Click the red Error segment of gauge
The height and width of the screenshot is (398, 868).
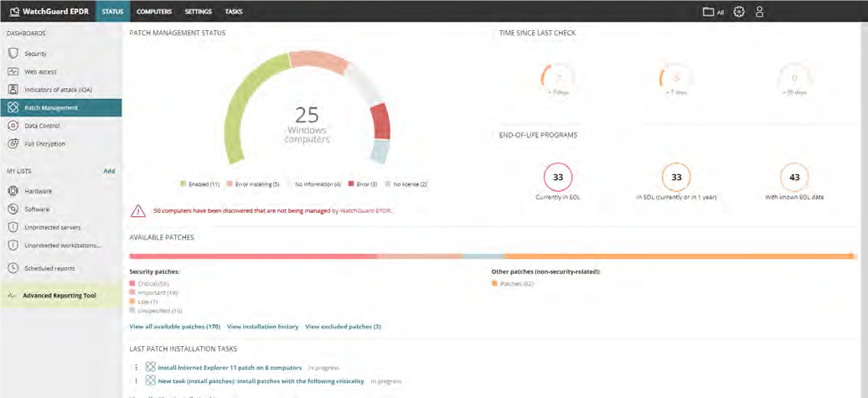380,121
